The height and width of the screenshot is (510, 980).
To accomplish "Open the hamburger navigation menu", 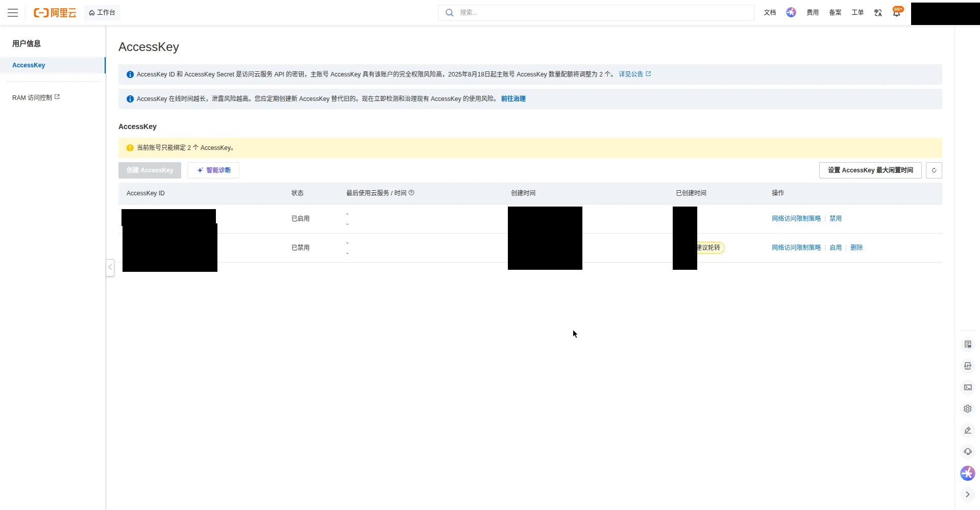I will tap(13, 13).
